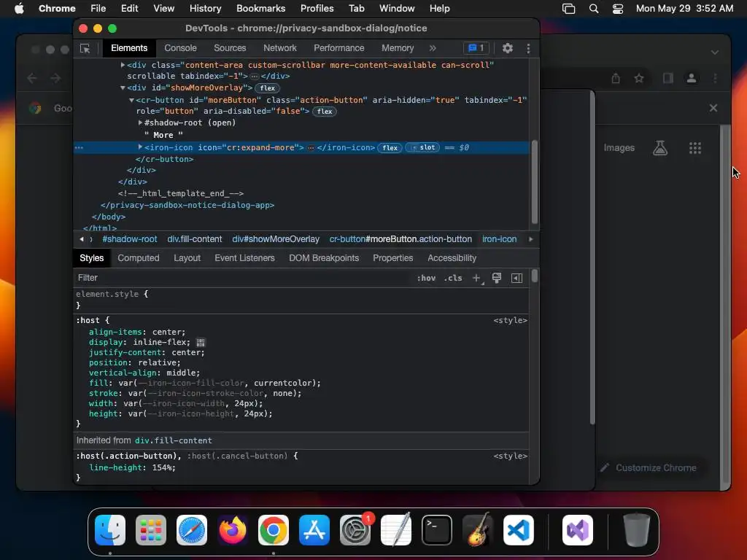Toggle .cls element classes panel

[x=453, y=278]
